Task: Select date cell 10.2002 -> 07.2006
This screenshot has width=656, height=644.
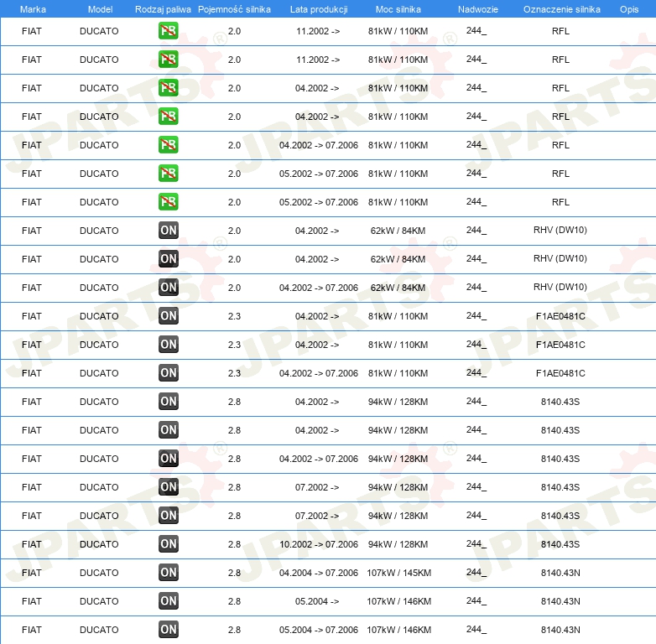Action: 319,544
